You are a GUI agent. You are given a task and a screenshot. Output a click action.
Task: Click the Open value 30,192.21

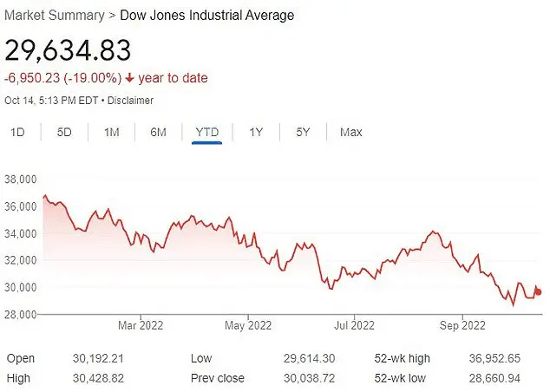coord(103,358)
